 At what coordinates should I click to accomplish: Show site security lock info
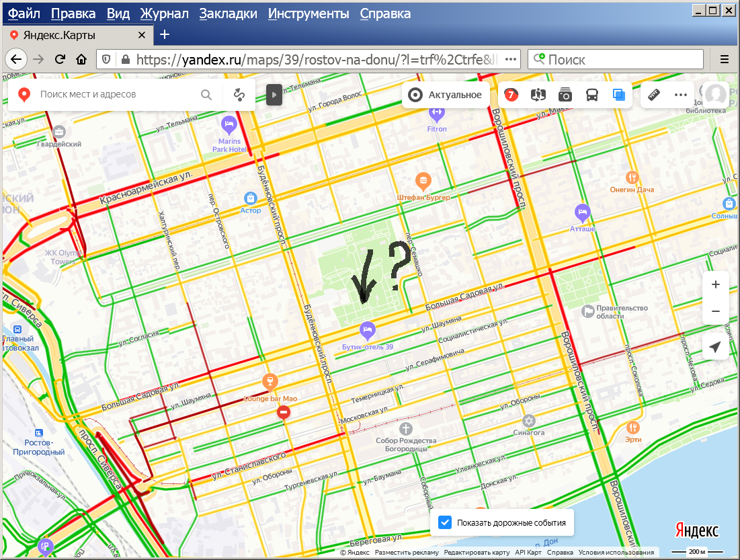click(x=125, y=59)
